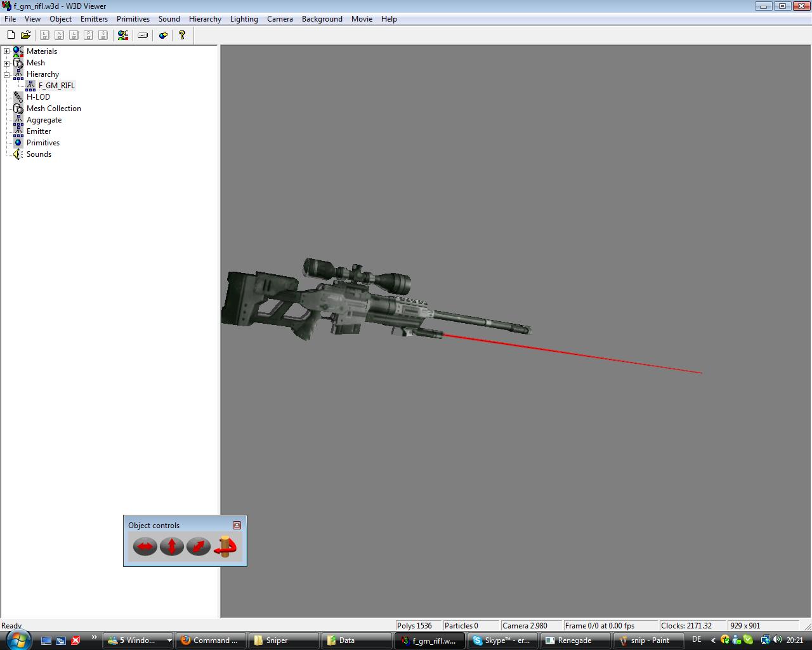
Task: Click the Open file folder icon
Action: pos(25,35)
